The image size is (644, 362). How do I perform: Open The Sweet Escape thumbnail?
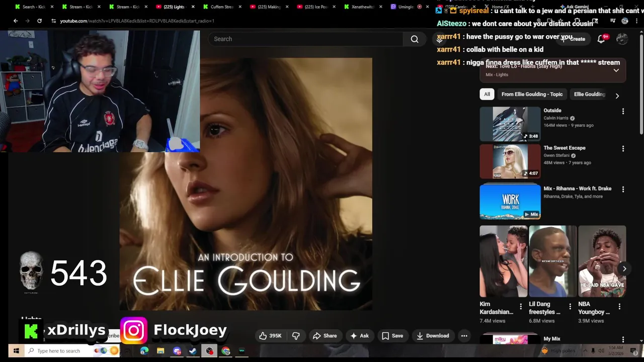510,161
